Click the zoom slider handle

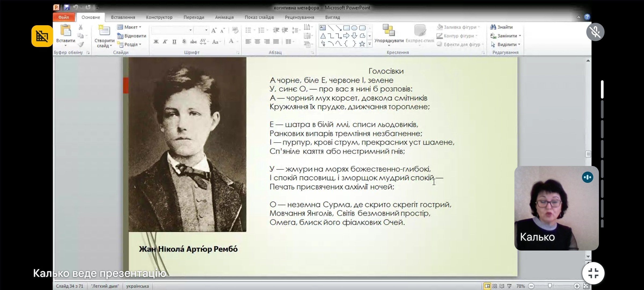click(550, 286)
